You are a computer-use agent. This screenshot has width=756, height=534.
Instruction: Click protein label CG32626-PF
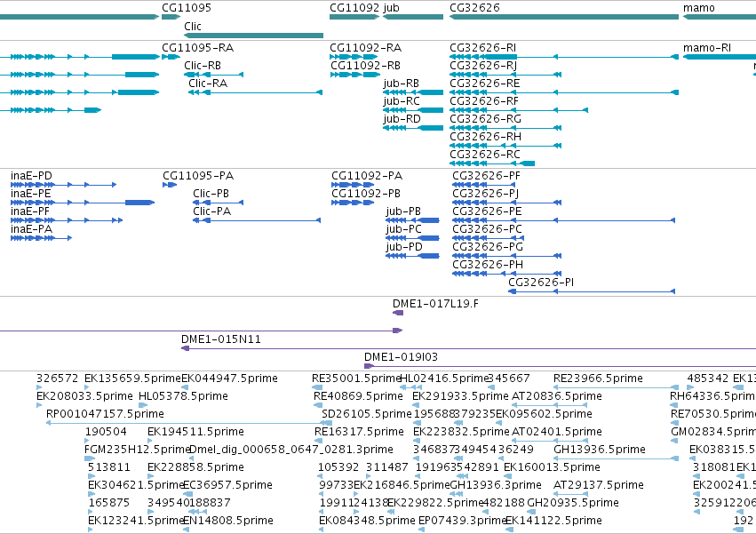[x=487, y=176]
